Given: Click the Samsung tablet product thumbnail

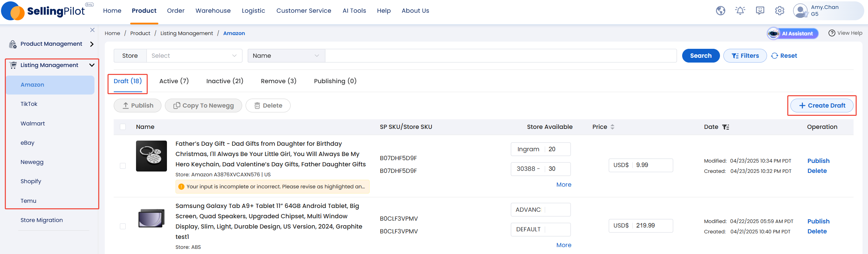Looking at the screenshot, I should pos(151,218).
